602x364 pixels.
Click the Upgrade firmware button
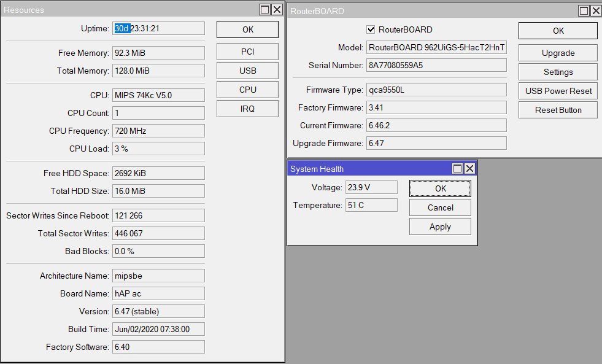[x=558, y=53]
